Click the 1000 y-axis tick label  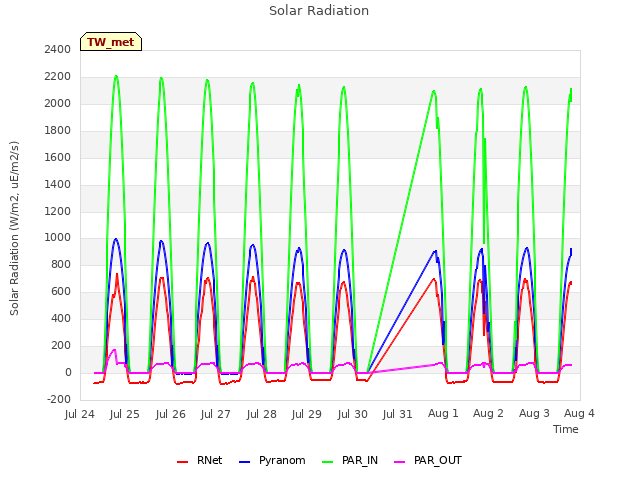[x=58, y=237]
